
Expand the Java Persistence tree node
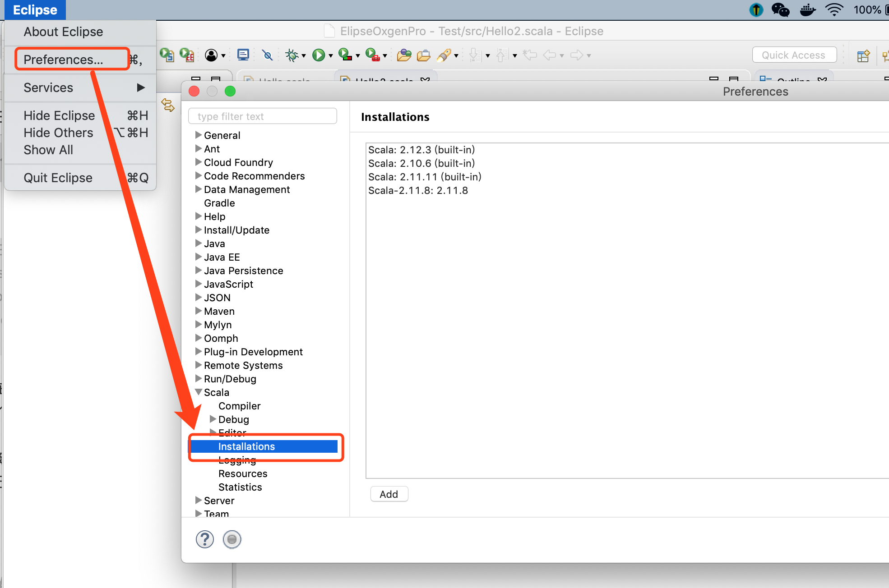(199, 271)
